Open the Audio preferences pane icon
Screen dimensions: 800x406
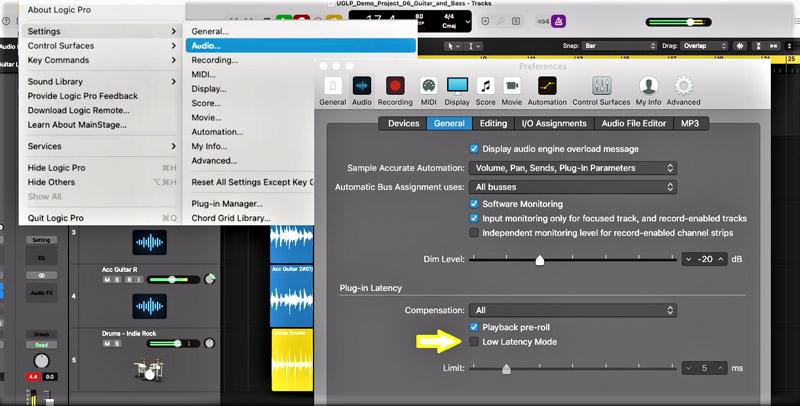point(362,86)
